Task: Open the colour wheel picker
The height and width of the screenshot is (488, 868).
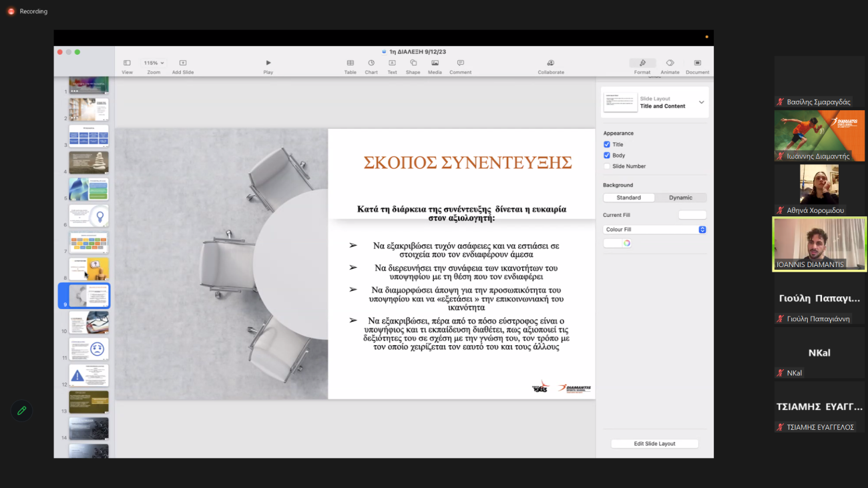Action: (627, 243)
